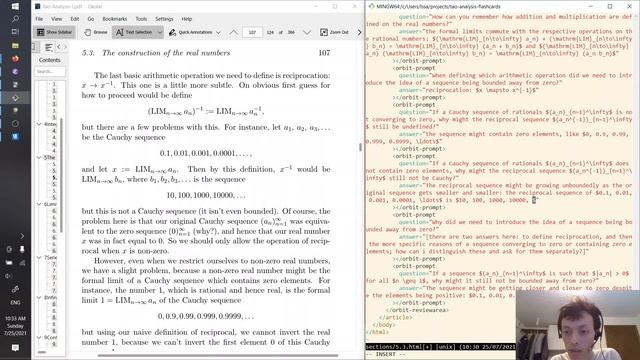Open Firefox from the taskbar

15,58
